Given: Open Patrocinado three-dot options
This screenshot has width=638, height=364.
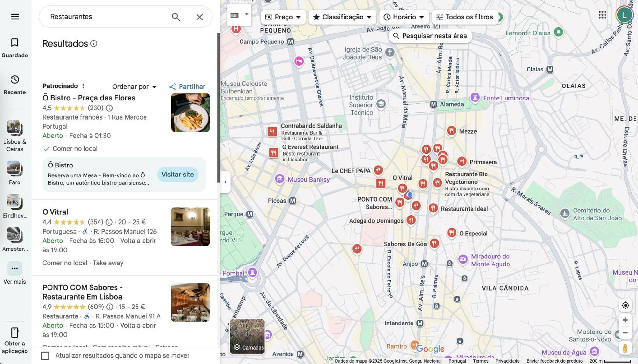Looking at the screenshot, I should [83, 86].
